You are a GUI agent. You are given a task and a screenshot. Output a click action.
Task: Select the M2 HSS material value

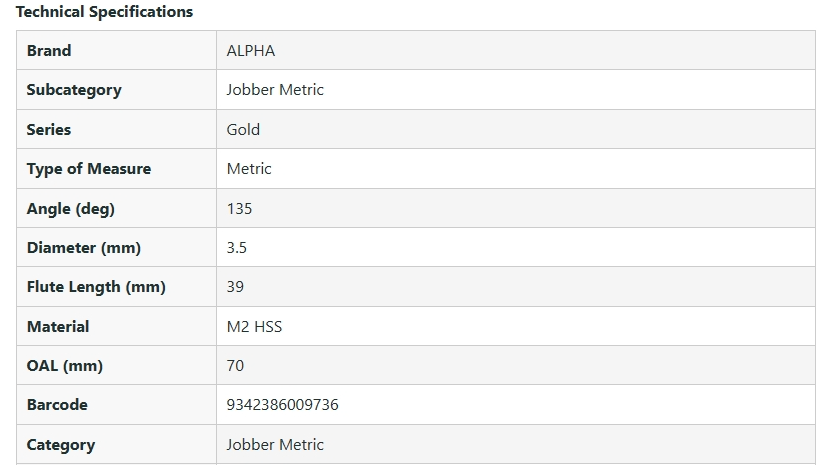point(254,327)
